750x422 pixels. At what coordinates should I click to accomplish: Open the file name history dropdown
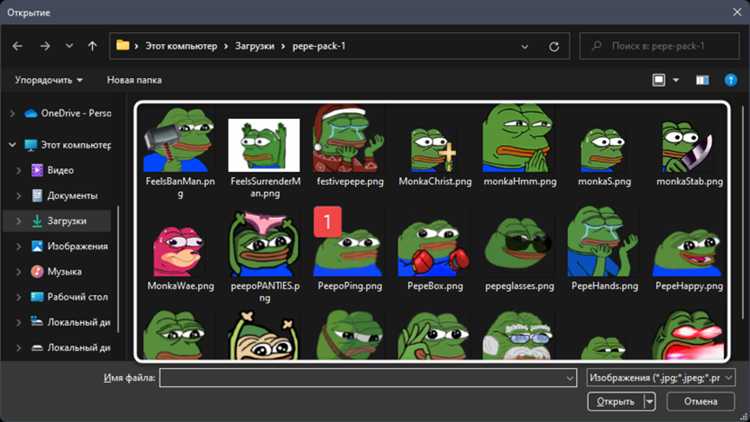point(570,378)
